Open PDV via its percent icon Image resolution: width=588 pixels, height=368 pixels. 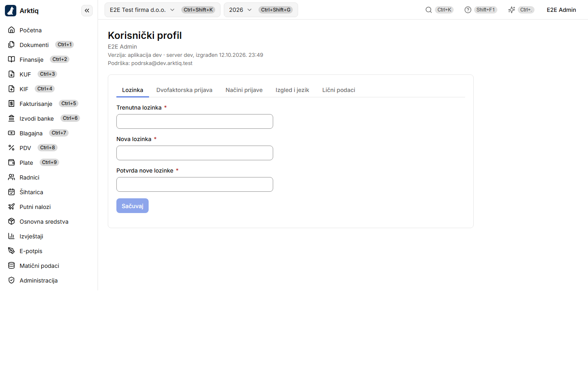11,148
